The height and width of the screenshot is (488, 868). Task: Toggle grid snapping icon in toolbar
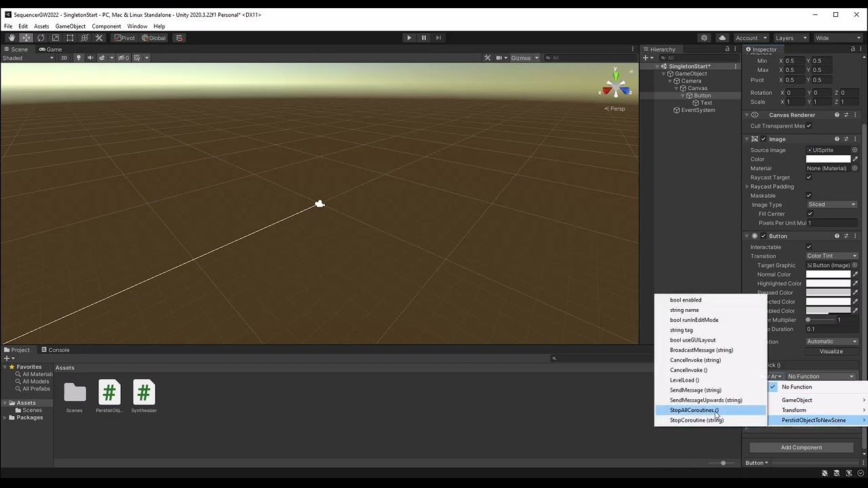pos(179,38)
